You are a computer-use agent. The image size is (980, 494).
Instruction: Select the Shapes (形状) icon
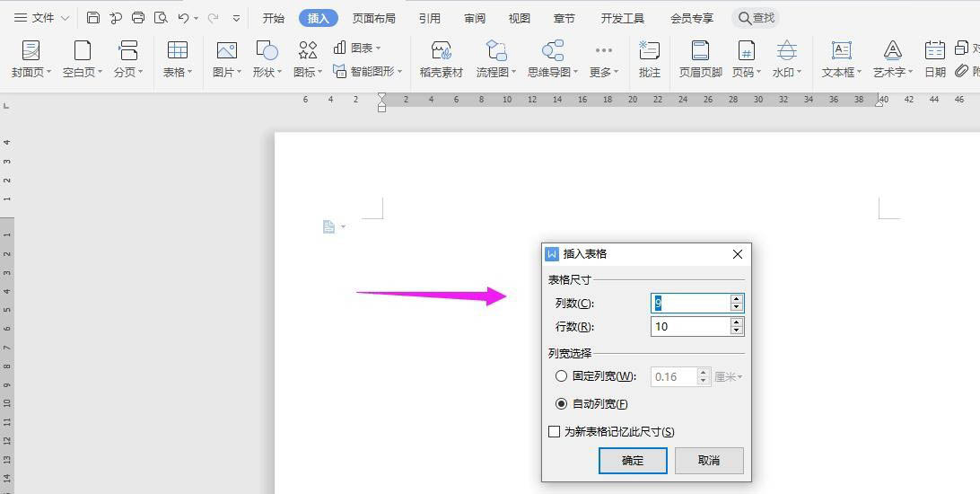click(x=267, y=51)
